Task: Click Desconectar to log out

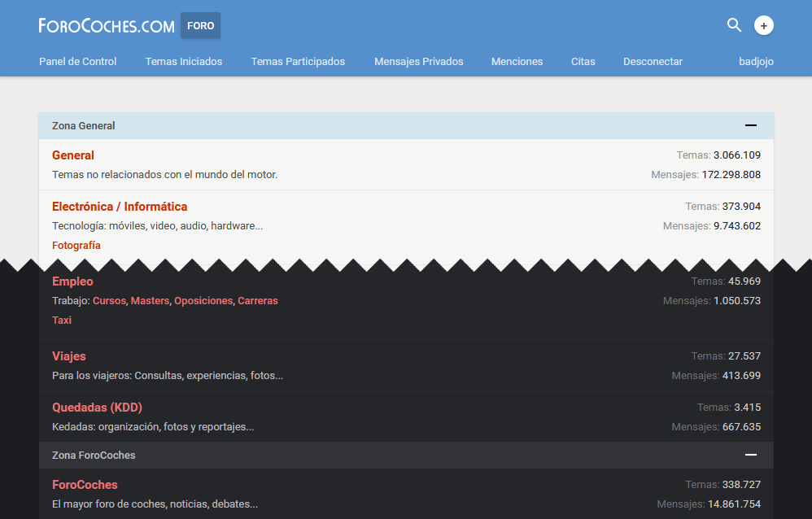Action: [x=652, y=61]
